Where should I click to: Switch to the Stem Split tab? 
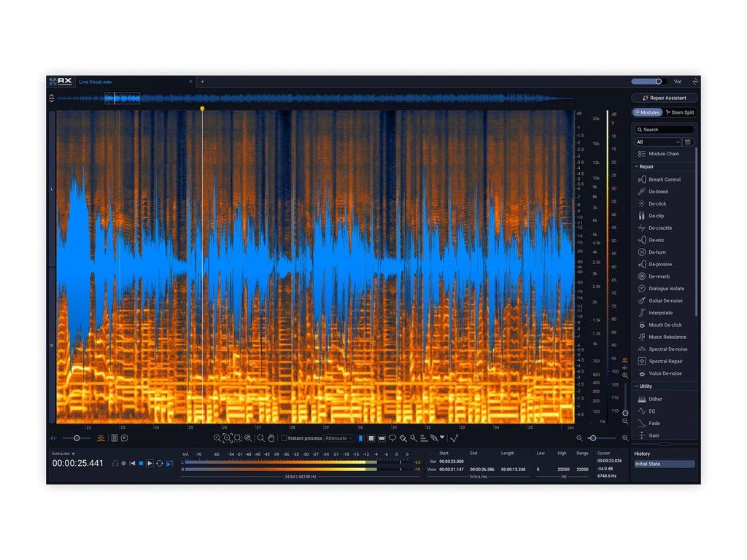pos(680,112)
